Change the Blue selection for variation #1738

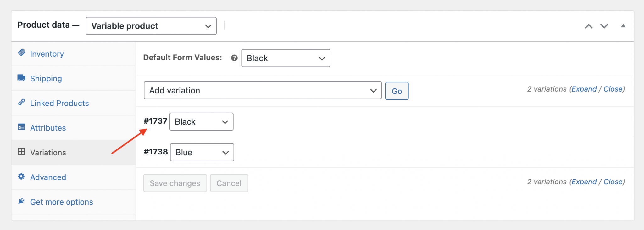coord(202,152)
